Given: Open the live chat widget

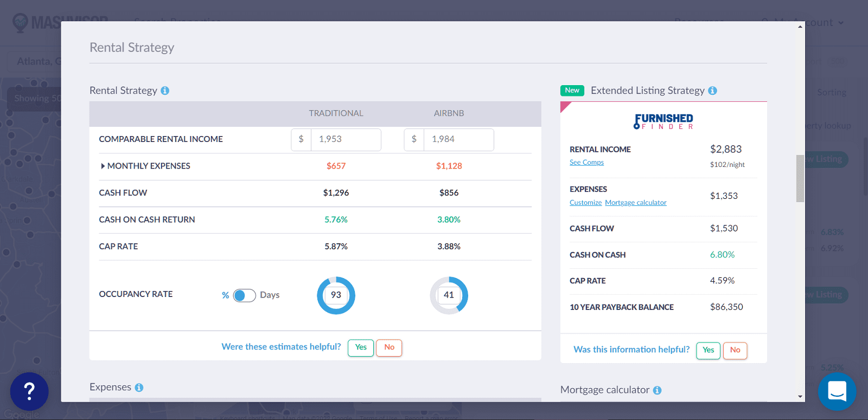Looking at the screenshot, I should pos(837,391).
